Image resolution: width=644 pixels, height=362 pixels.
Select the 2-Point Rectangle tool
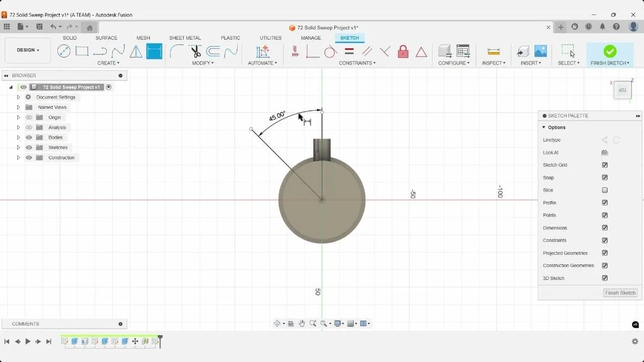click(x=82, y=51)
